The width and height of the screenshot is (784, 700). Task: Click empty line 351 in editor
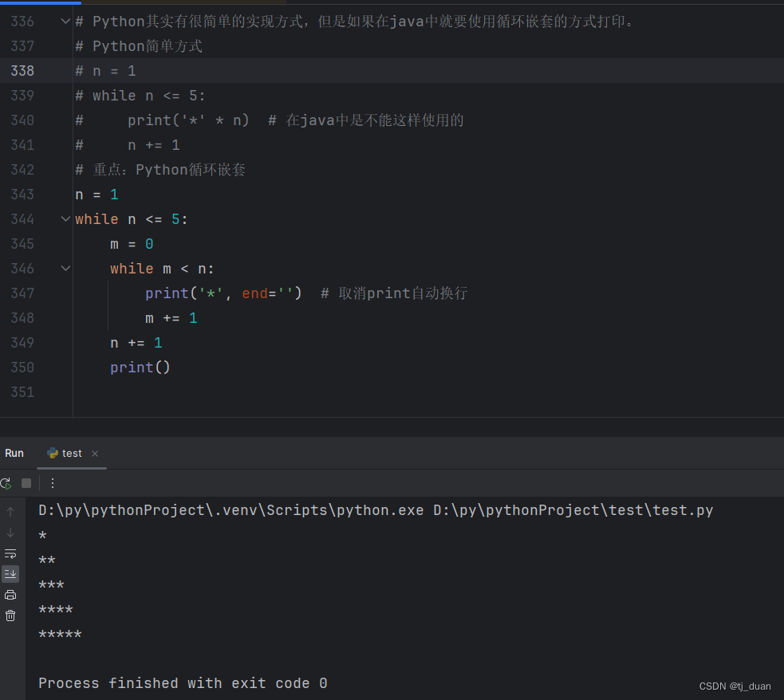[428, 392]
